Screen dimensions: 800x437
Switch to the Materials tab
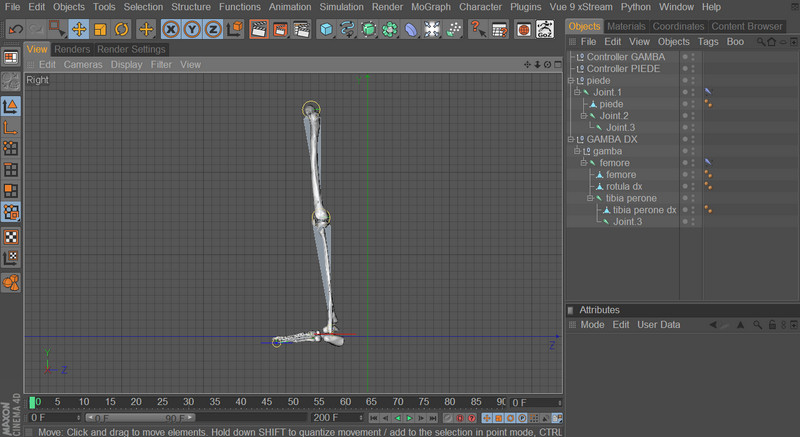click(x=626, y=26)
